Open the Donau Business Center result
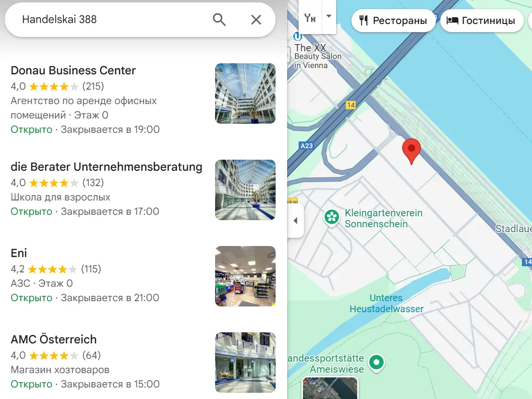Screen dimensions: 532x399 (73, 70)
